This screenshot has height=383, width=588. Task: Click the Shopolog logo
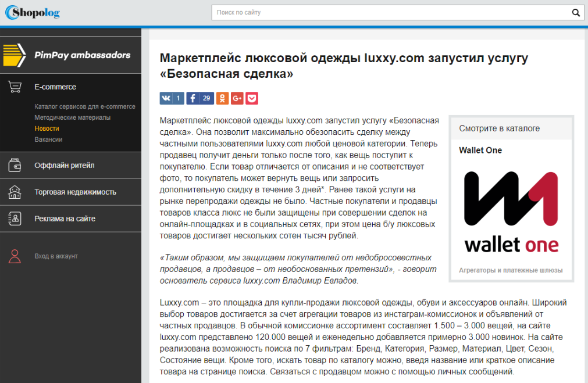33,12
